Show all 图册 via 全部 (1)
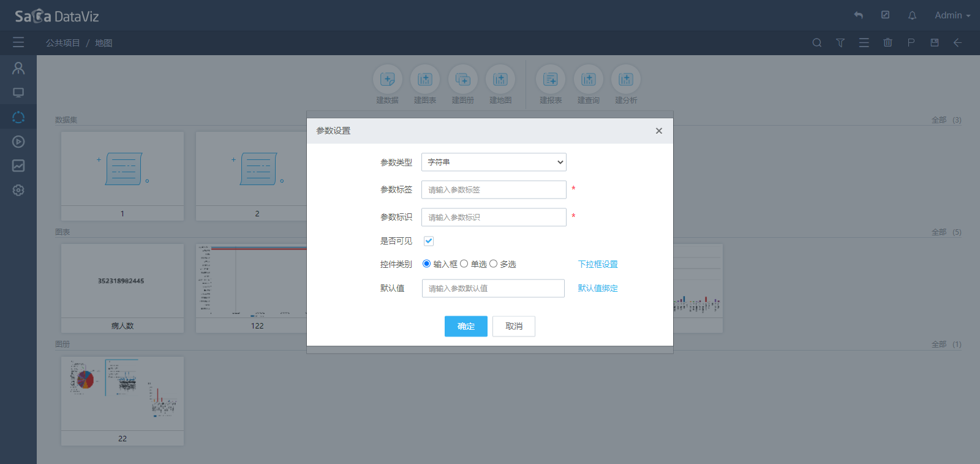 [946, 344]
